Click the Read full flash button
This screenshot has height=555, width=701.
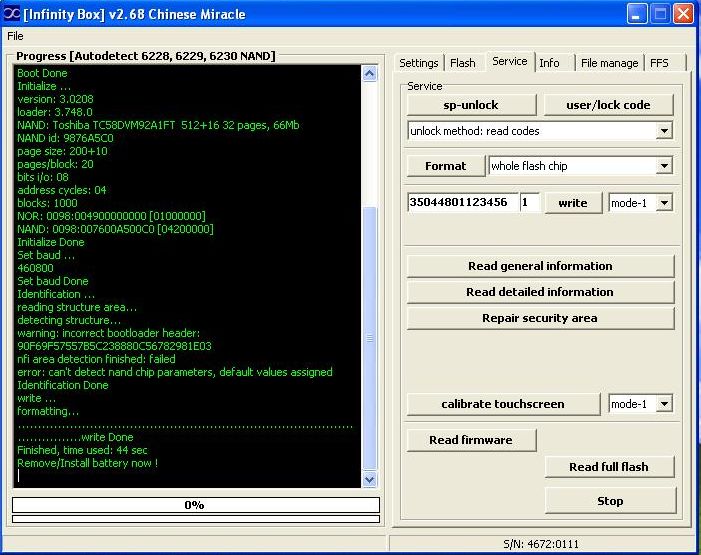609,467
